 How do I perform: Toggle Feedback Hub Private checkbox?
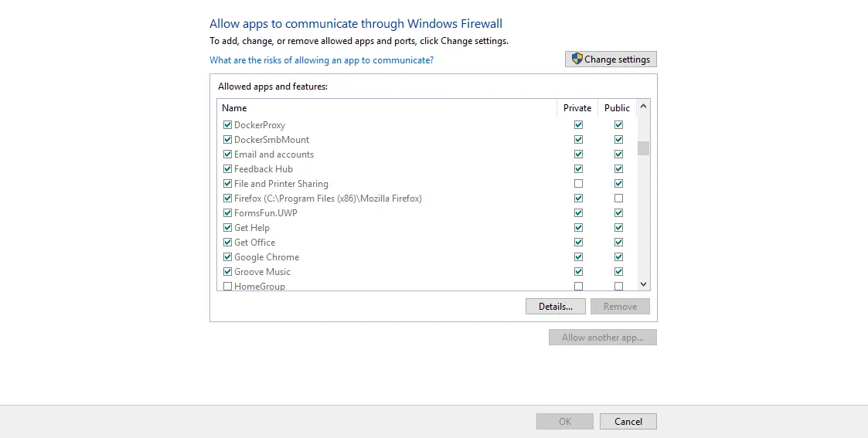pos(578,168)
